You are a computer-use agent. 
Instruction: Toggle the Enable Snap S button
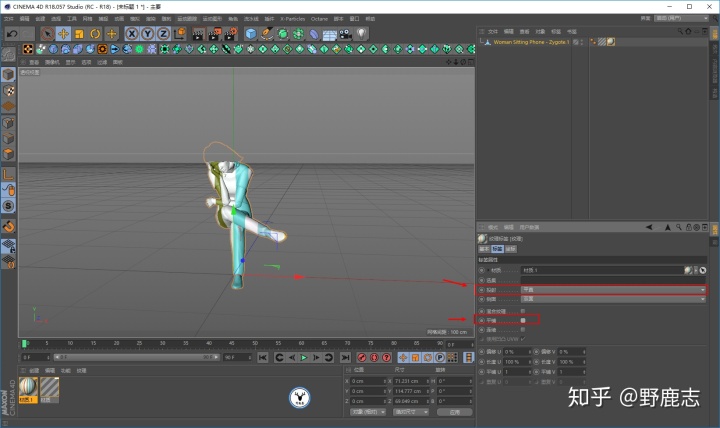coord(8,206)
